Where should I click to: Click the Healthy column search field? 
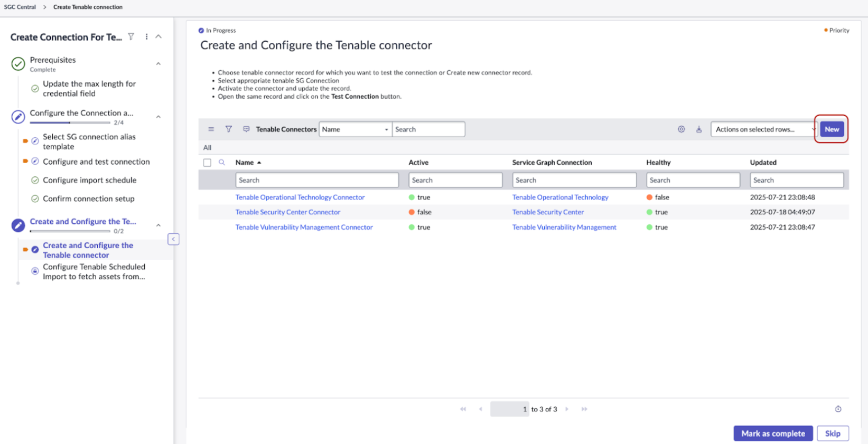pyautogui.click(x=693, y=180)
